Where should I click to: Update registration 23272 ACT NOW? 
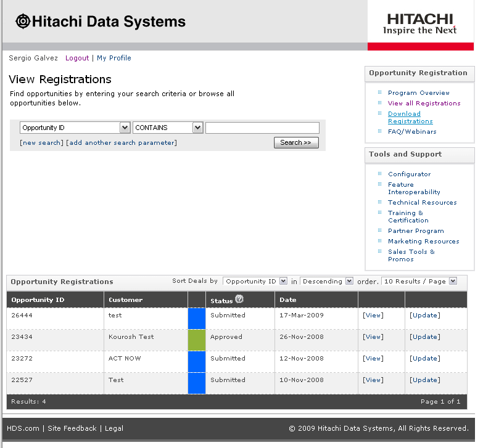pyautogui.click(x=425, y=359)
